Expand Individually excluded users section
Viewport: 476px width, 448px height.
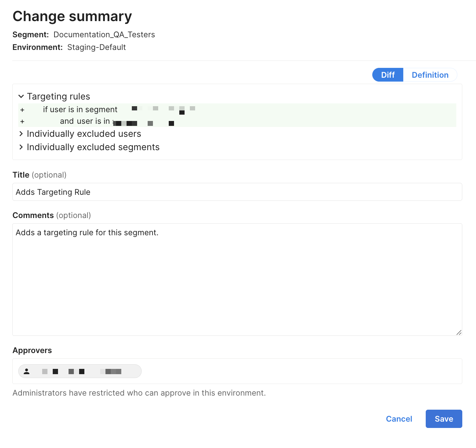pos(21,134)
